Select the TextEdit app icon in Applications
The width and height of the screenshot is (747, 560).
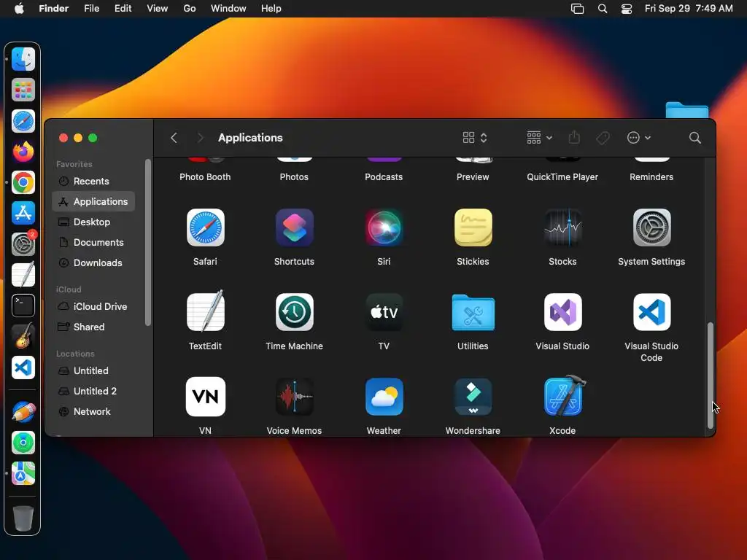pyautogui.click(x=205, y=312)
